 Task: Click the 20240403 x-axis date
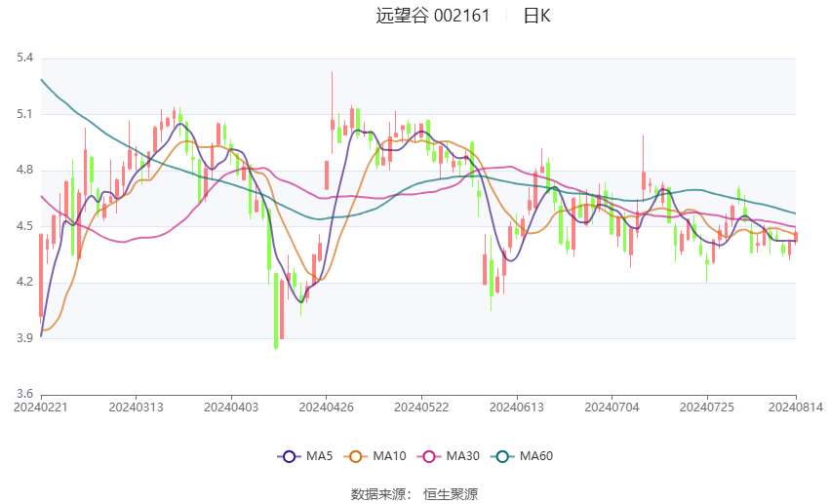pyautogui.click(x=231, y=406)
